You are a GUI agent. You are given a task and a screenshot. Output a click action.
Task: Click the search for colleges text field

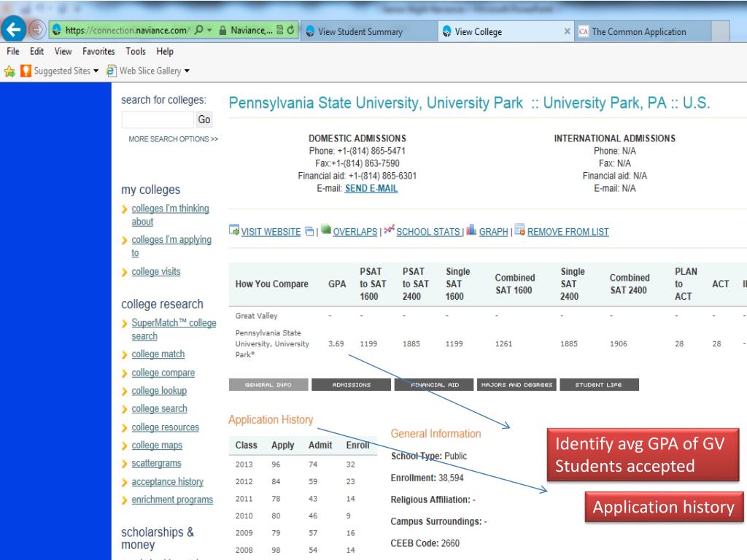tap(158, 120)
